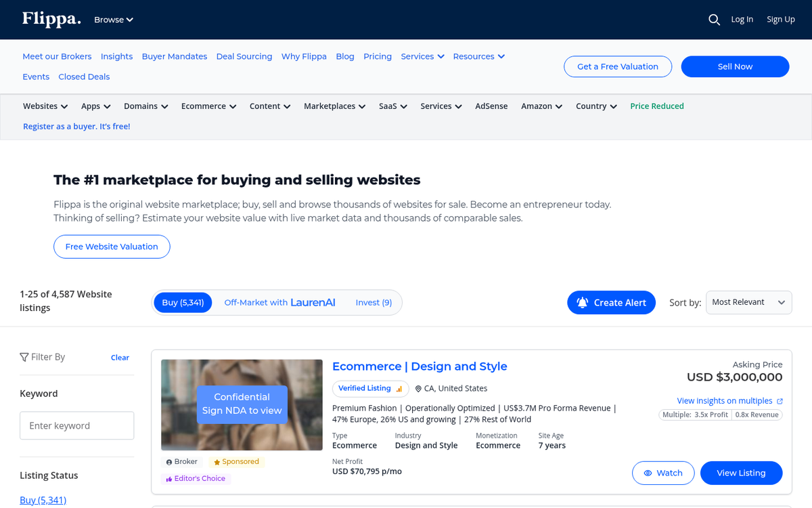
Task: Enable the Price Reduced filter
Action: [x=656, y=106]
